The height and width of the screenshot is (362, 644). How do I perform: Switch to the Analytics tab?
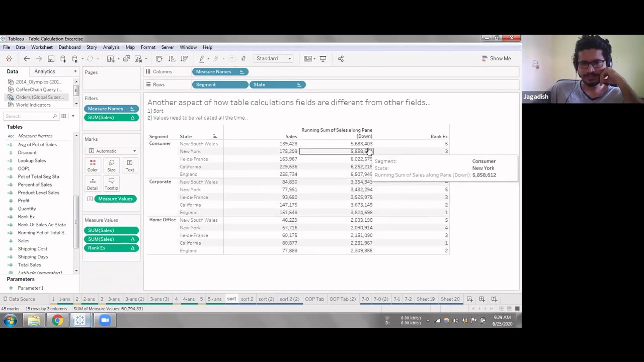coord(45,72)
